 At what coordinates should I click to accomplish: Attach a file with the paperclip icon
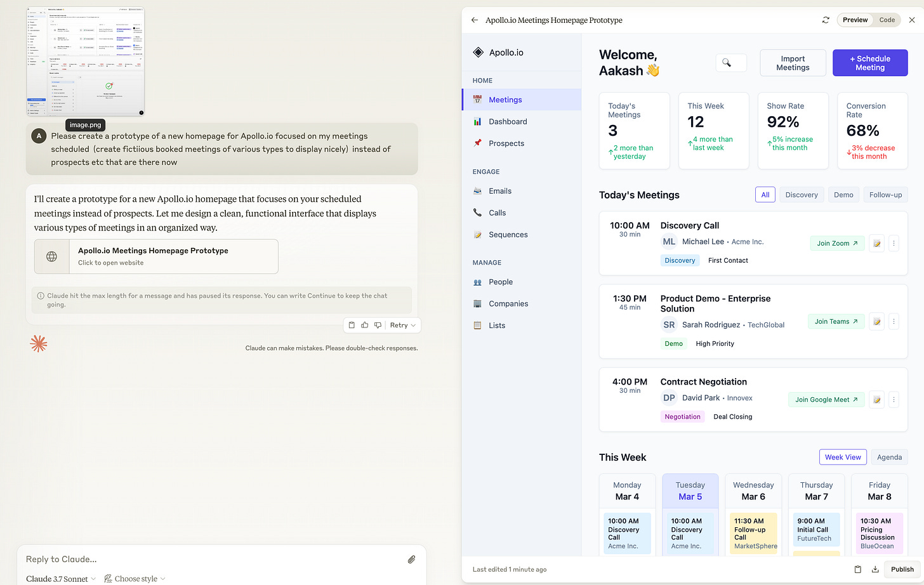coord(411,559)
